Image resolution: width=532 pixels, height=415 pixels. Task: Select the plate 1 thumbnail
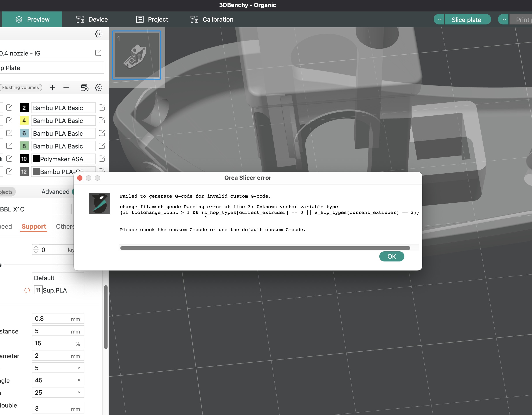[x=137, y=55]
